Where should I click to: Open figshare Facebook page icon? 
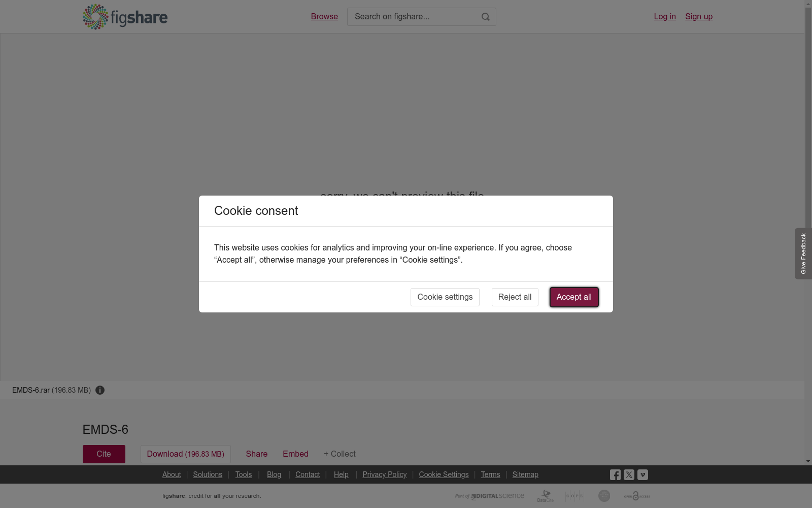pos(615,474)
